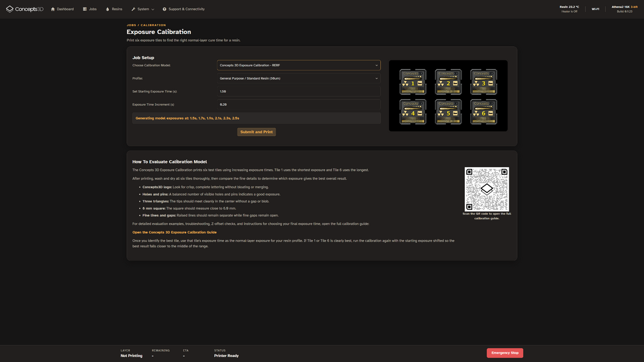Expand the System dropdown menu
Image resolution: width=644 pixels, height=362 pixels.
[x=143, y=9]
